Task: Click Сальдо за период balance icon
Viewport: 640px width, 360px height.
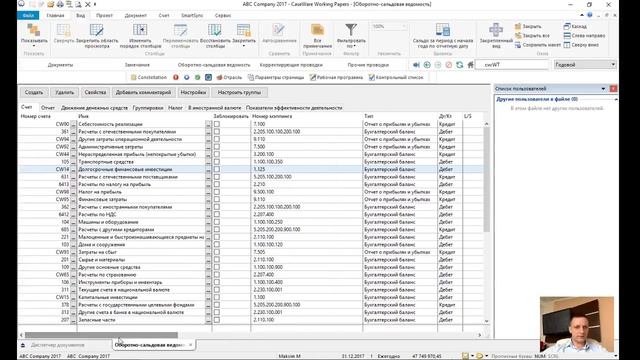Action: [443, 30]
